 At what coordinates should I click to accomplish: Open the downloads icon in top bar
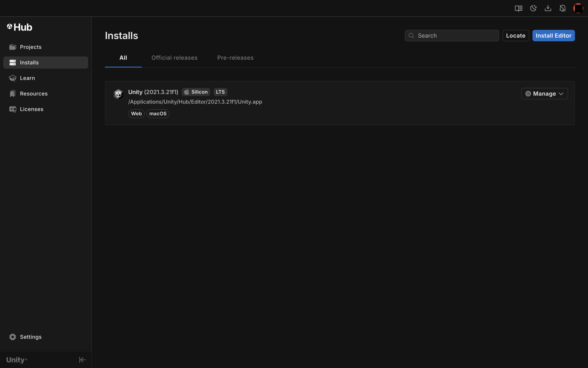click(x=548, y=8)
